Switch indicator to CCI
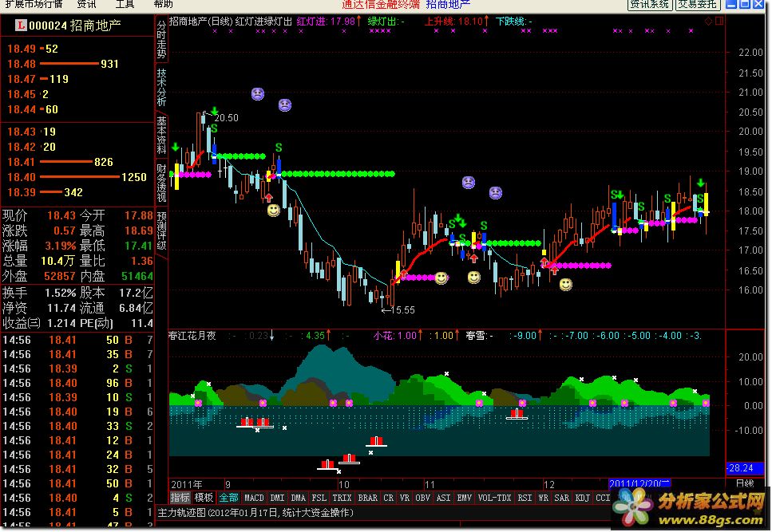The height and width of the screenshot is (532, 772). click(602, 498)
